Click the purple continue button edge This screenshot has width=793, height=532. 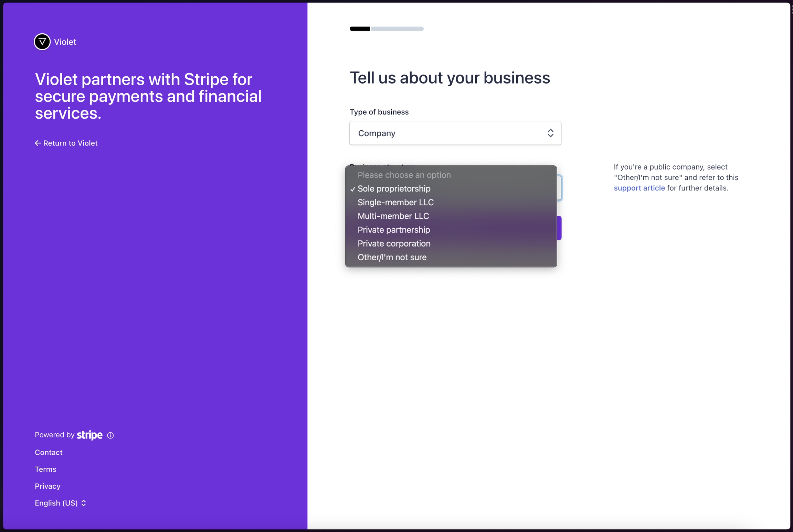coord(559,228)
